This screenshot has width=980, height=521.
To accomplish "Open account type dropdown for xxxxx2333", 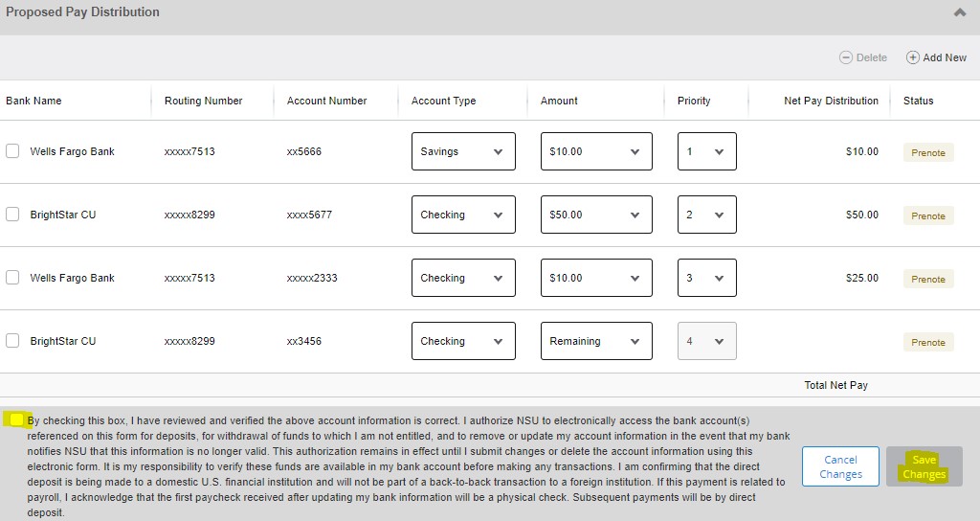I will [x=463, y=278].
